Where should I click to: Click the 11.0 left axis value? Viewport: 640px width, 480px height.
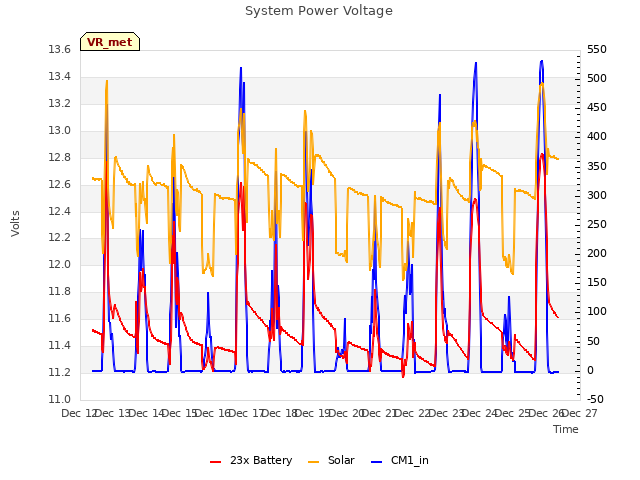[x=60, y=399]
